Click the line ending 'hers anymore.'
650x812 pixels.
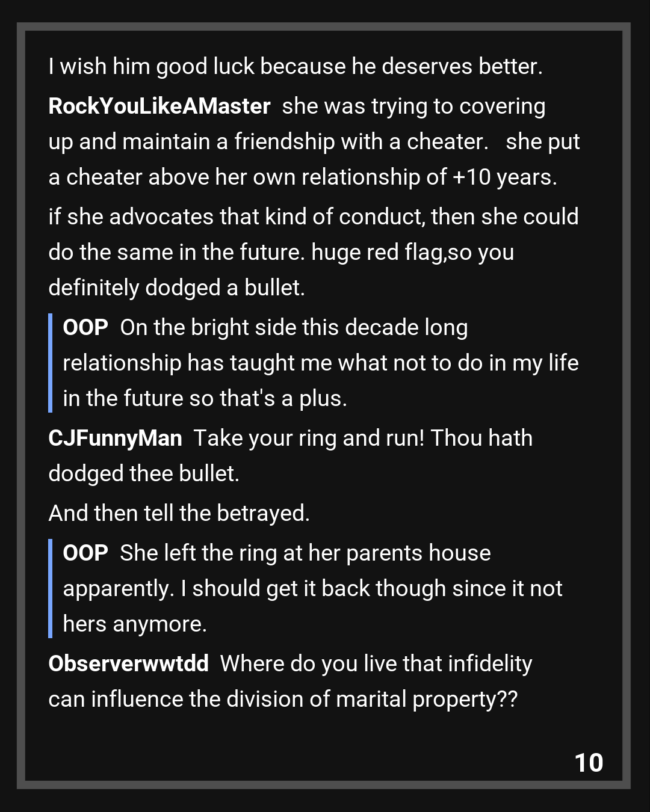(135, 624)
